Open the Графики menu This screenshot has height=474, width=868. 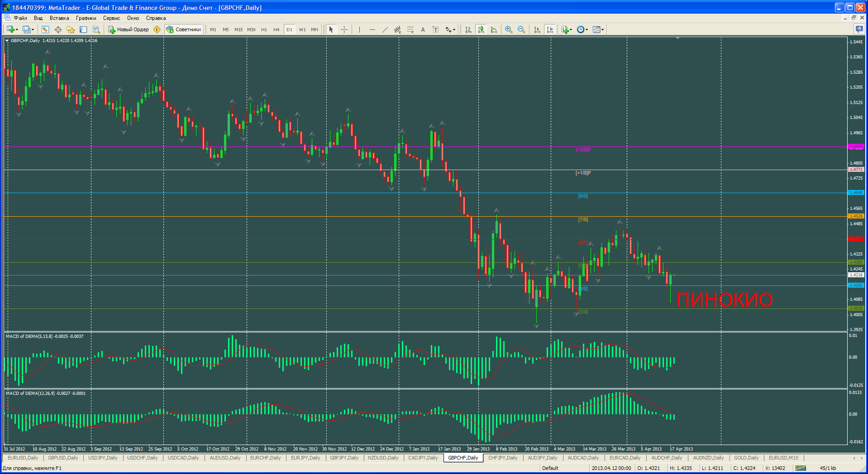(x=86, y=18)
